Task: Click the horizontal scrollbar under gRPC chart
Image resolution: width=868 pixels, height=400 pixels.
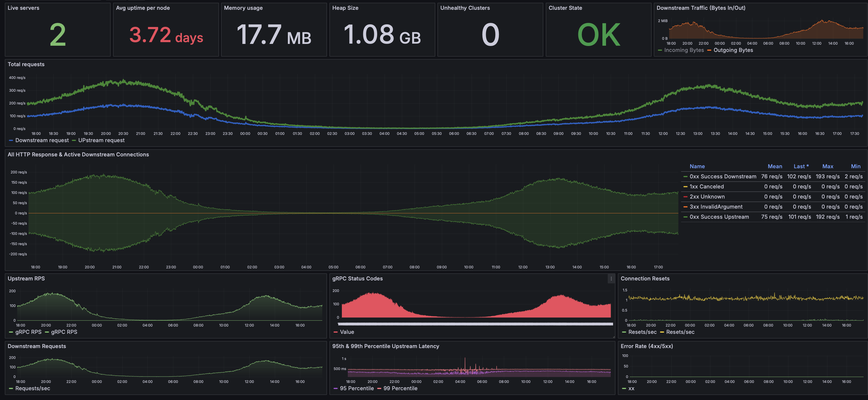Action: pos(475,324)
